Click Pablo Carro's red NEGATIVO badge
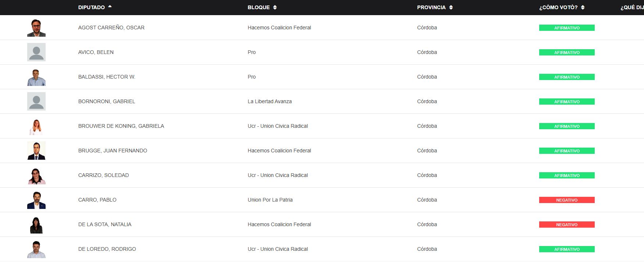 click(567, 200)
